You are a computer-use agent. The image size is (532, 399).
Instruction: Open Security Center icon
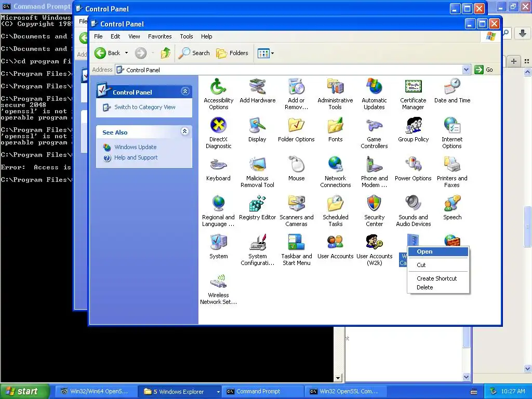click(374, 204)
